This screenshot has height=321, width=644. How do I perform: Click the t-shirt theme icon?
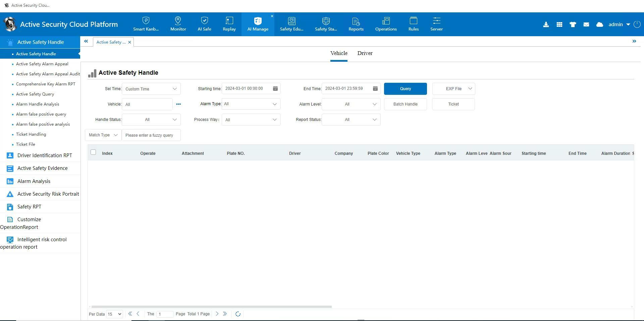click(573, 24)
